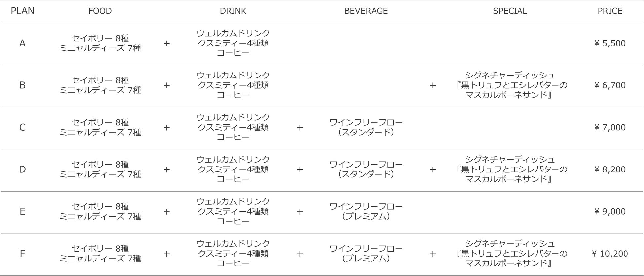Select the BEVERAGE column header

pyautogui.click(x=366, y=11)
